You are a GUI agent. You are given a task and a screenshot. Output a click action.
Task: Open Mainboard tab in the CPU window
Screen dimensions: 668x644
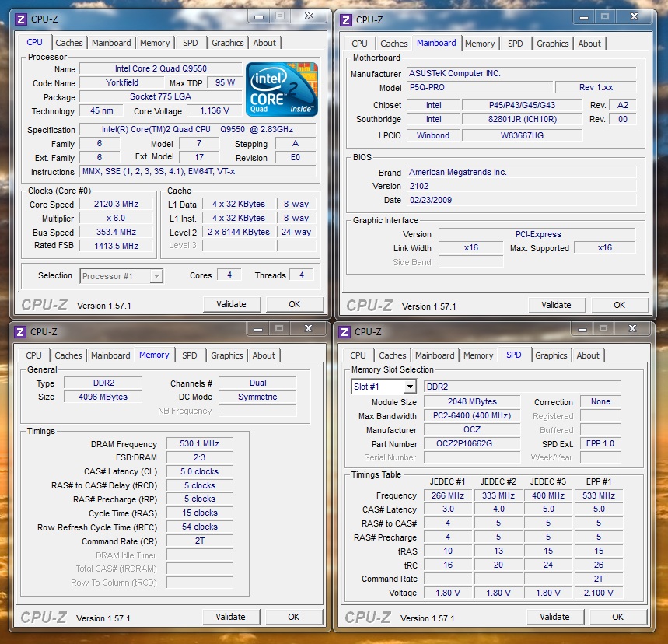tap(111, 43)
